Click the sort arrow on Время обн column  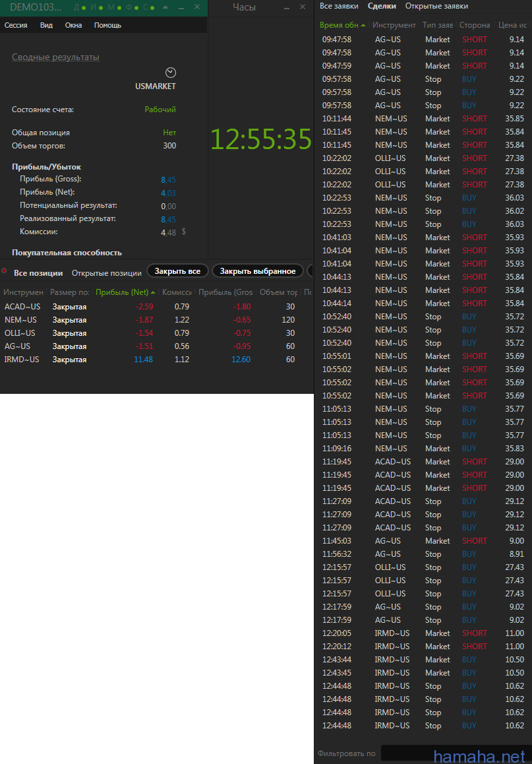tap(363, 25)
